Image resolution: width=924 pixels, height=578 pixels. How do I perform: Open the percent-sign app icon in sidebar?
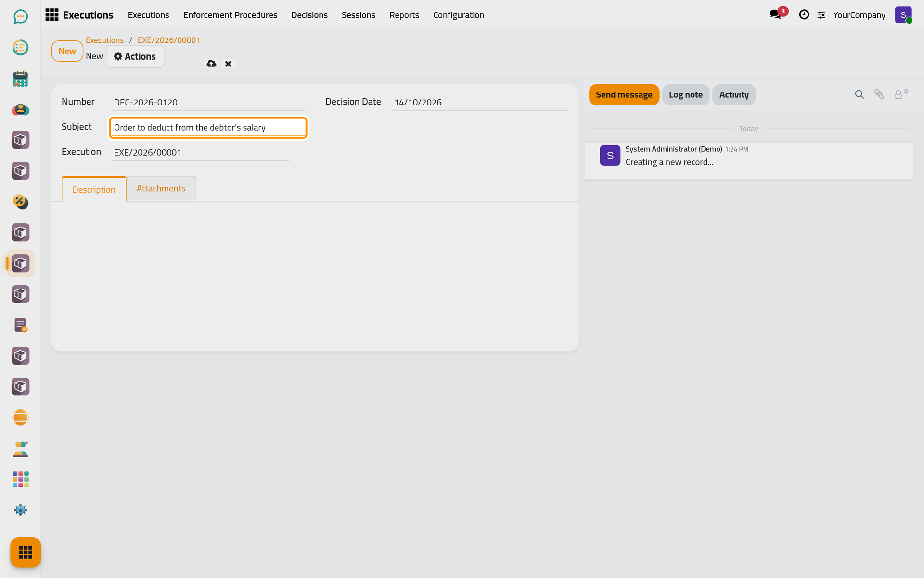[20, 202]
